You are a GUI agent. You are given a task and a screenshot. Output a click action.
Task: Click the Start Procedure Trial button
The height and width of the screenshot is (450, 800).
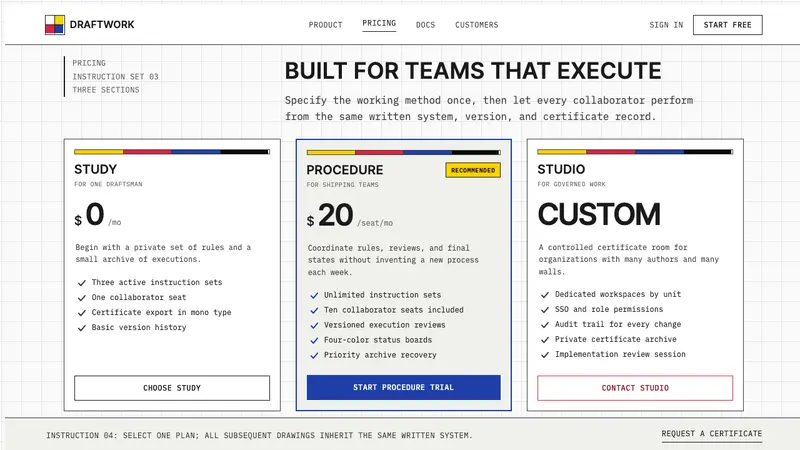[x=404, y=388]
